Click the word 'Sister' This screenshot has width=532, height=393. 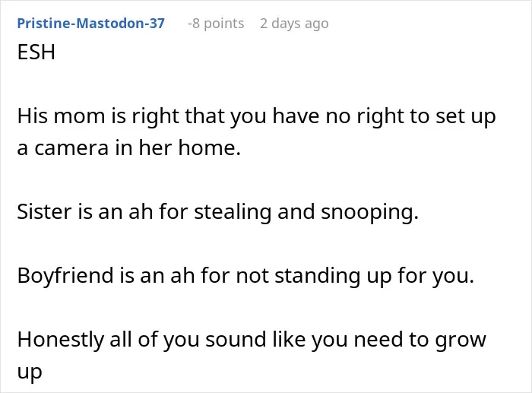(x=44, y=212)
